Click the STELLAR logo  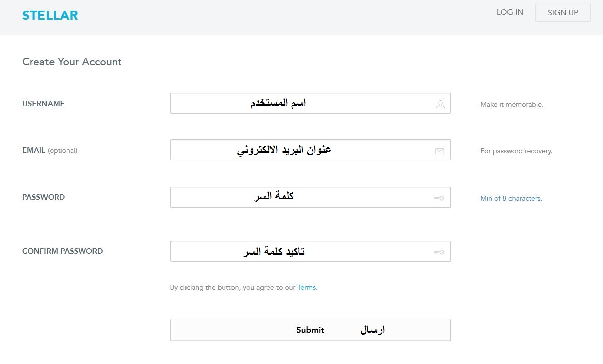pyautogui.click(x=50, y=15)
